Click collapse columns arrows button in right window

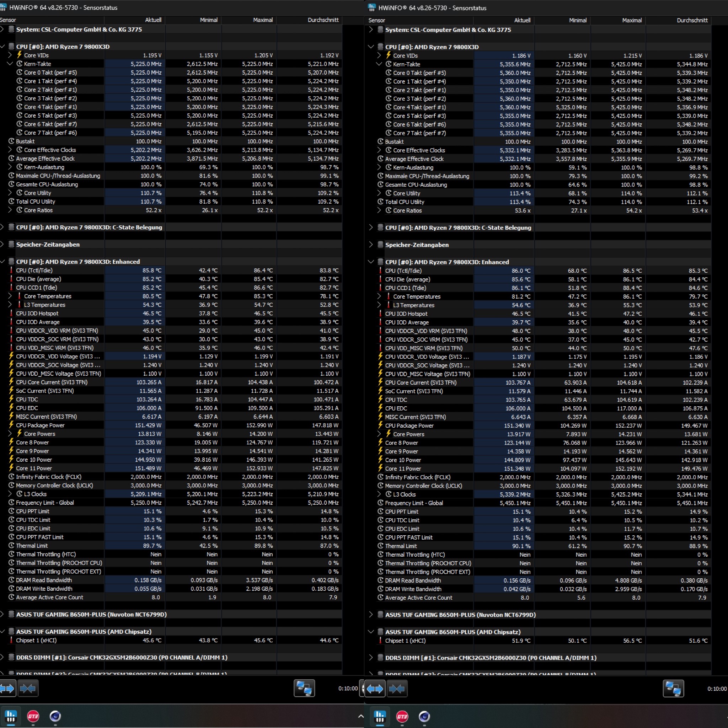[397, 689]
